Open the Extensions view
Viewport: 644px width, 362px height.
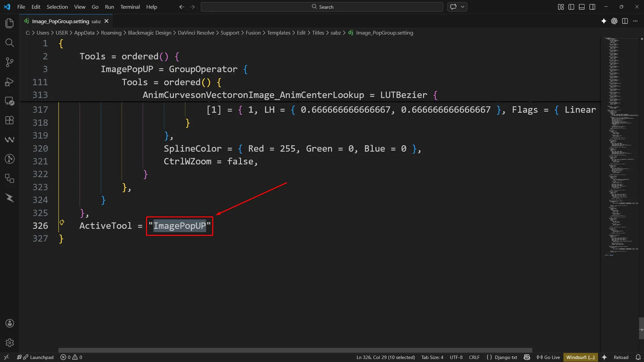coord(10,120)
